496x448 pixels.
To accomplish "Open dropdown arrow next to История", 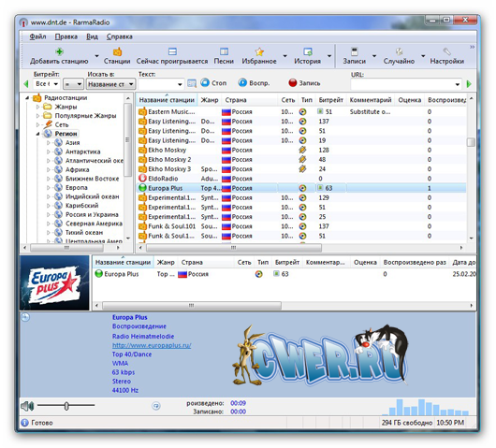I will coord(329,56).
